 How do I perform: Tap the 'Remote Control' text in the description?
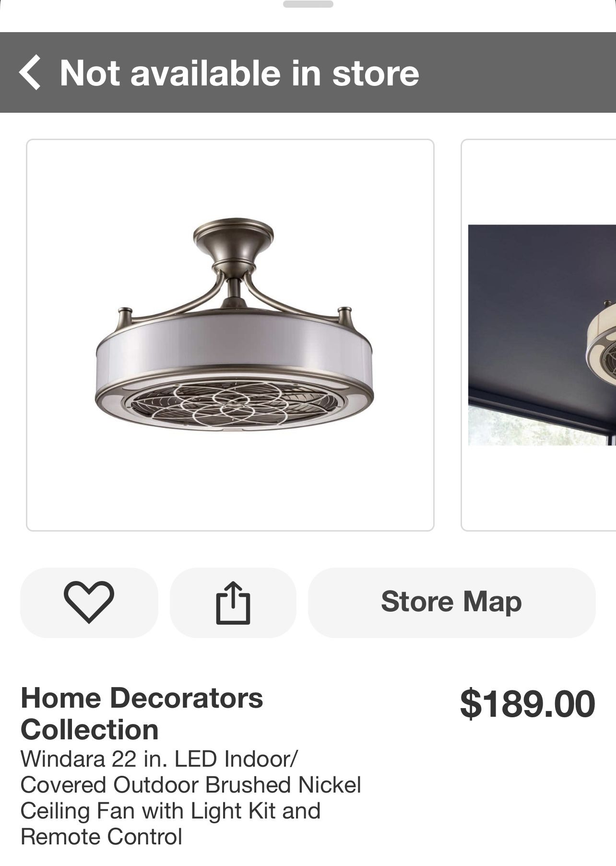tap(101, 837)
